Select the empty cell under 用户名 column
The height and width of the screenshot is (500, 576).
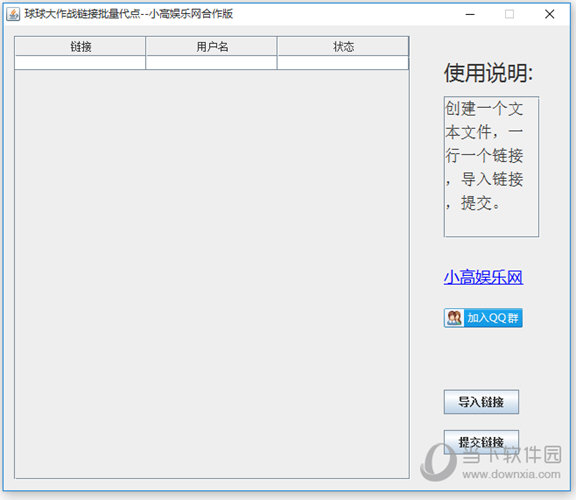(211, 63)
